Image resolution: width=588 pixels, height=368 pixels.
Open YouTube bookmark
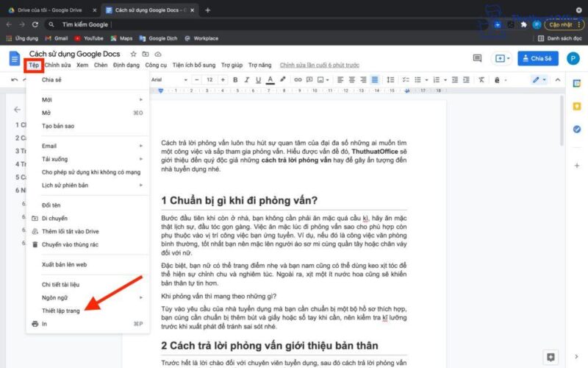tap(89, 38)
